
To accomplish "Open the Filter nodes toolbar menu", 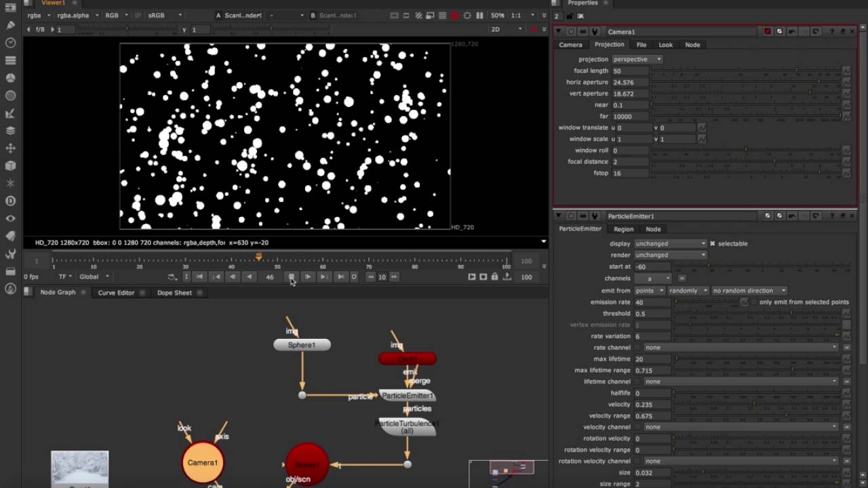I will (x=10, y=96).
